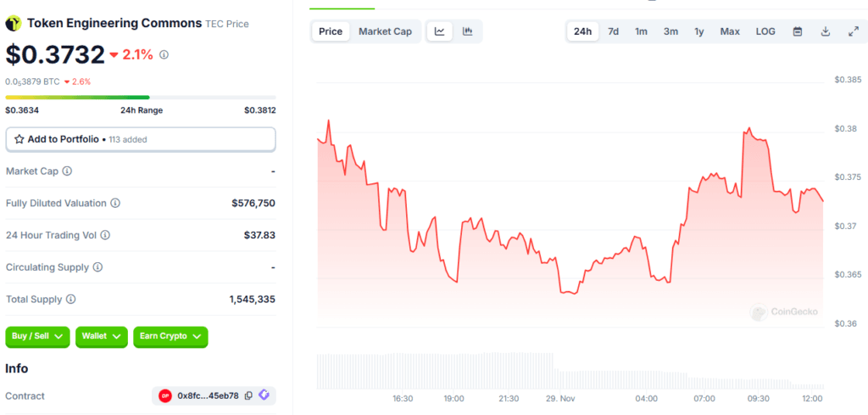The width and height of the screenshot is (868, 415).
Task: Select the 7d time range tab
Action: pyautogui.click(x=614, y=31)
